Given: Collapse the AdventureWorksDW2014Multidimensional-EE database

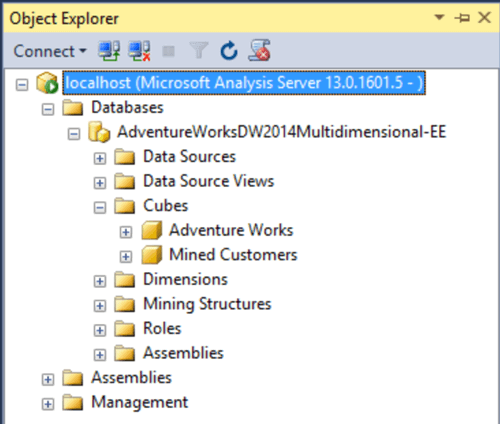Looking at the screenshot, I should [74, 134].
